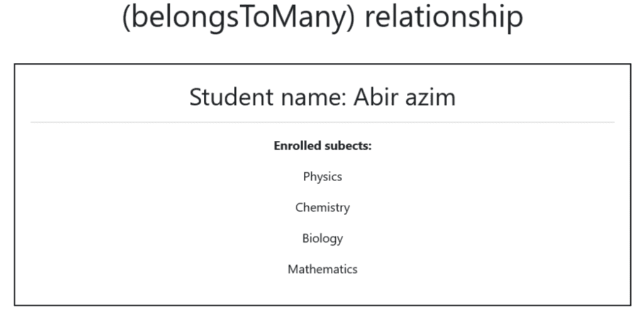Image resolution: width=644 pixels, height=320 pixels.
Task: Click the letter "M" starting Mathematics
Action: click(292, 269)
